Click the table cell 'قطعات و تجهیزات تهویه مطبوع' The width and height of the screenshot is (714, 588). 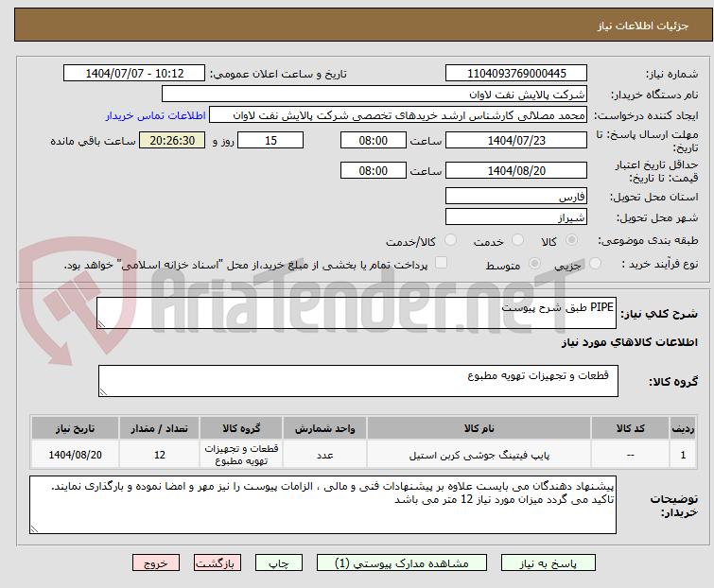coord(241,455)
